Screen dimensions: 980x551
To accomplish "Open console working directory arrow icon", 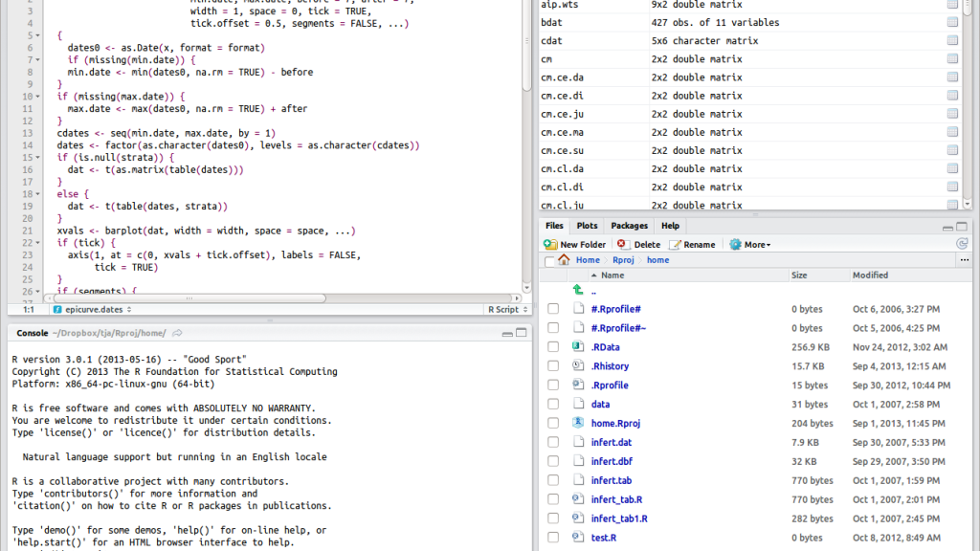I will (x=177, y=333).
